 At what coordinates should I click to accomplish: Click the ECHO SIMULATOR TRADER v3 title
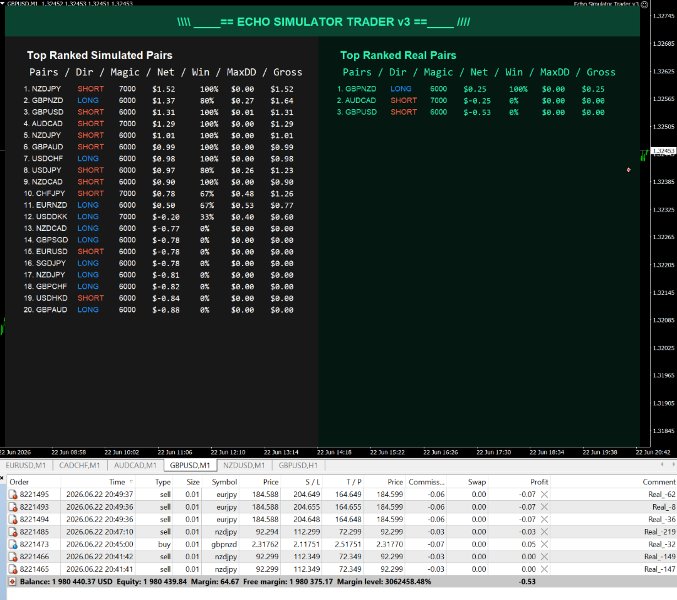tap(323, 22)
